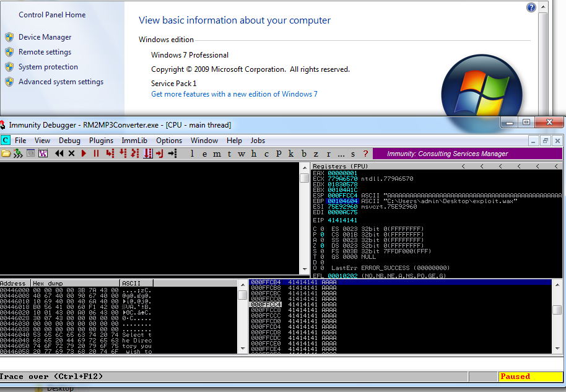Click the Step over toolbar icon
This screenshot has height=392, width=566.
123,154
